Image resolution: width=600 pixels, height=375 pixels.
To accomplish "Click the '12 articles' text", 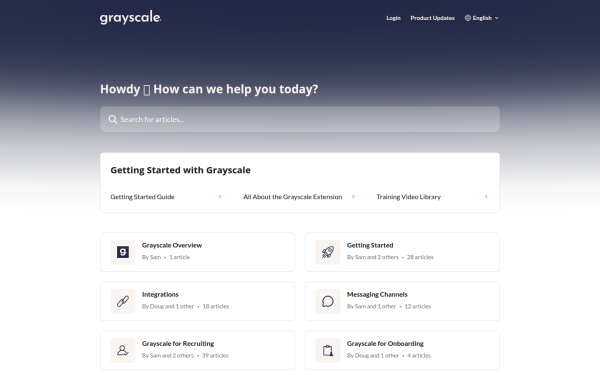I will coord(418,306).
